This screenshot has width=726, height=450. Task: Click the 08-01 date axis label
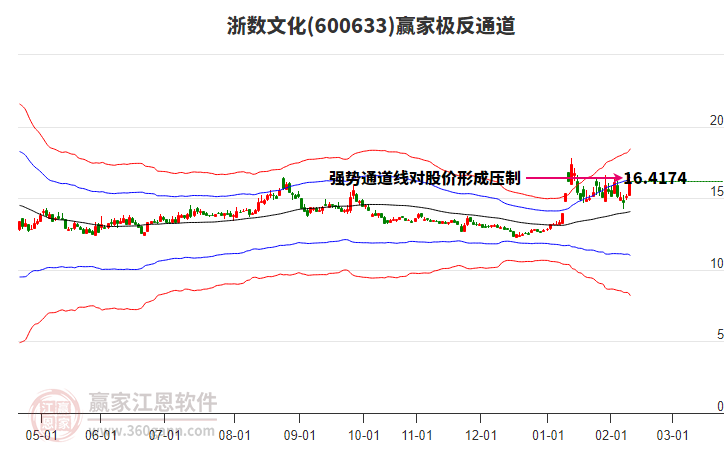tap(235, 435)
